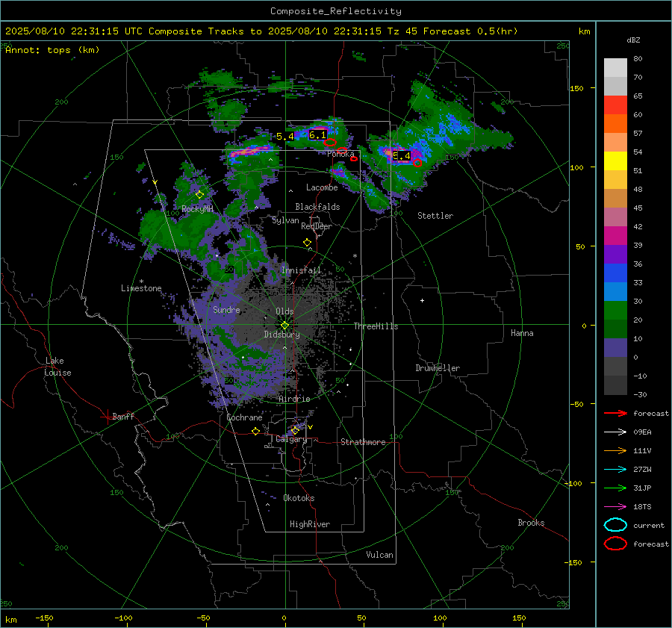Viewport: 672px width, 628px height.
Task: Click the yellow radar site marker near Didsbury
Action: click(285, 326)
